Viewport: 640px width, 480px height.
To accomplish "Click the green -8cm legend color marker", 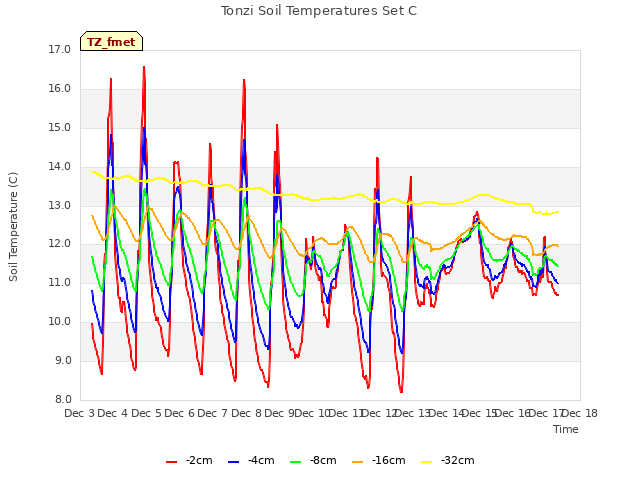I will click(296, 462).
